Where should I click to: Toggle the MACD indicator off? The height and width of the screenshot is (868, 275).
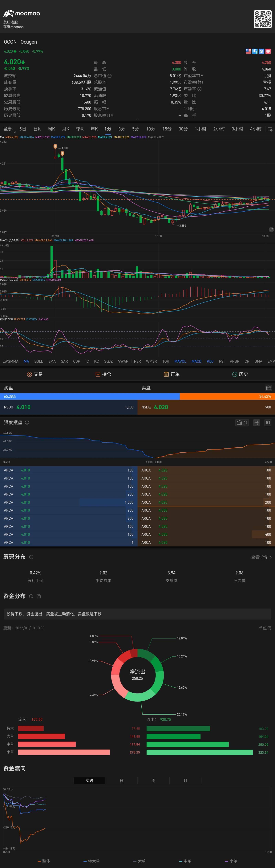tap(196, 361)
